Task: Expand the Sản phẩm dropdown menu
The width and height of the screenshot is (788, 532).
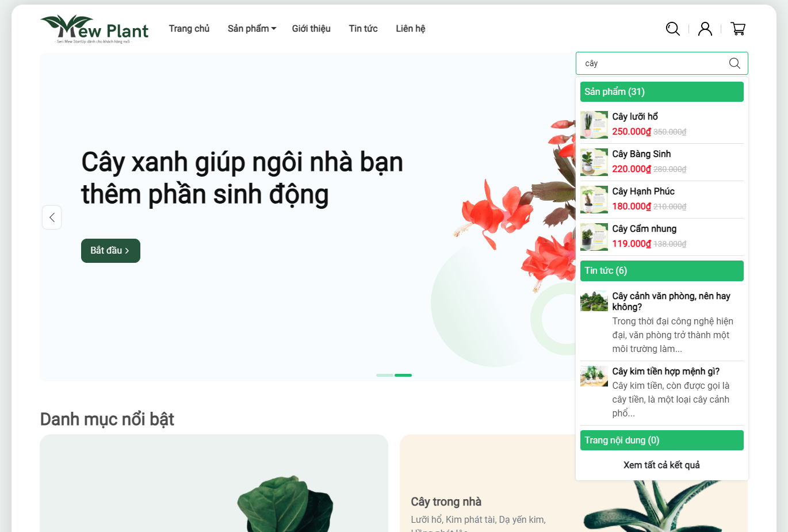Action: pos(252,29)
